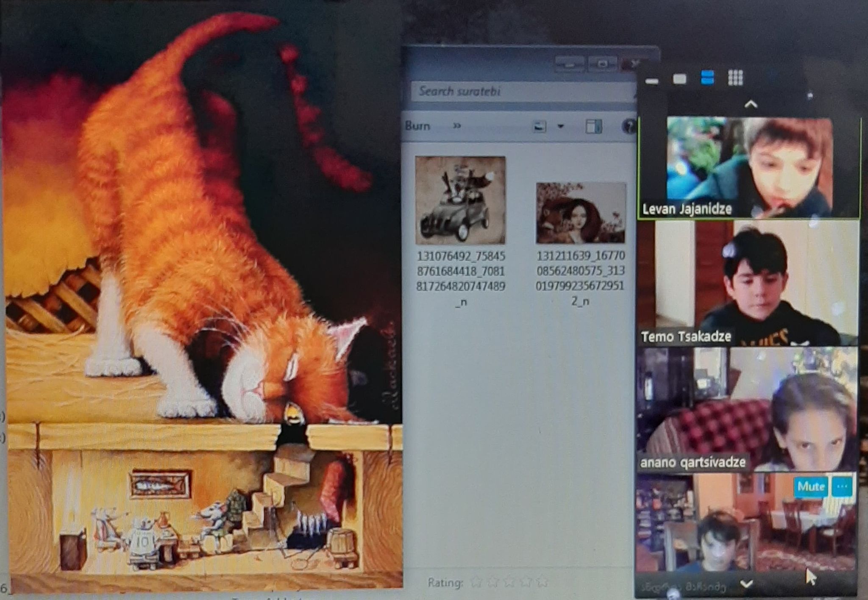Open the view options dropdown arrow
The image size is (868, 600).
coord(560,126)
